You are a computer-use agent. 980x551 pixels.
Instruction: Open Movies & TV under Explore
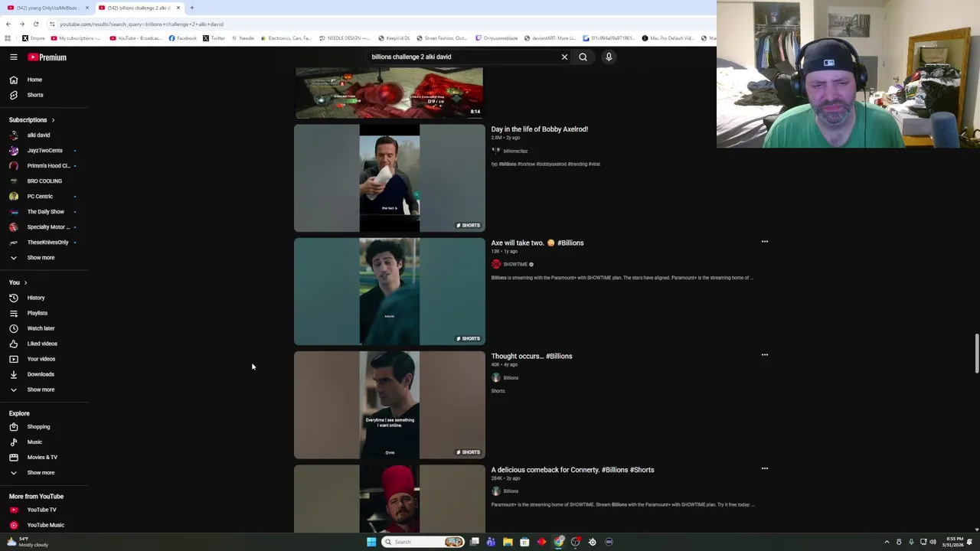click(42, 458)
